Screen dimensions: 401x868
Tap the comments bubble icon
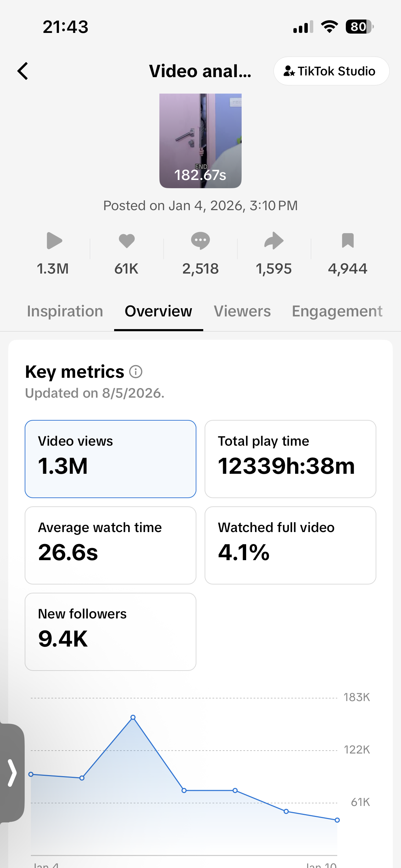point(200,241)
